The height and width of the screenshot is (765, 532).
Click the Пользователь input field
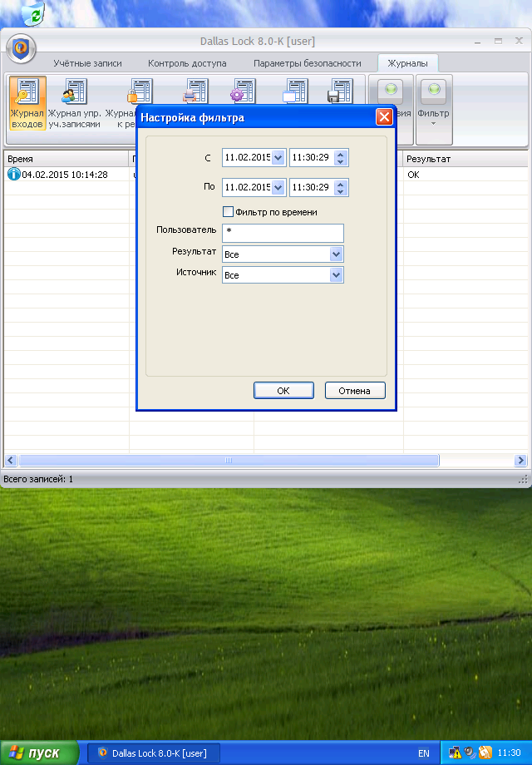point(283,233)
